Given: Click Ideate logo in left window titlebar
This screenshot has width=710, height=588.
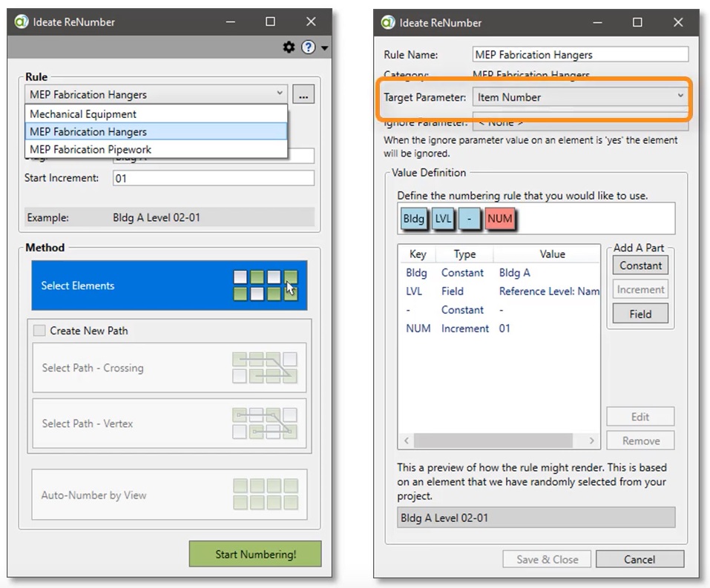Looking at the screenshot, I should (22, 22).
